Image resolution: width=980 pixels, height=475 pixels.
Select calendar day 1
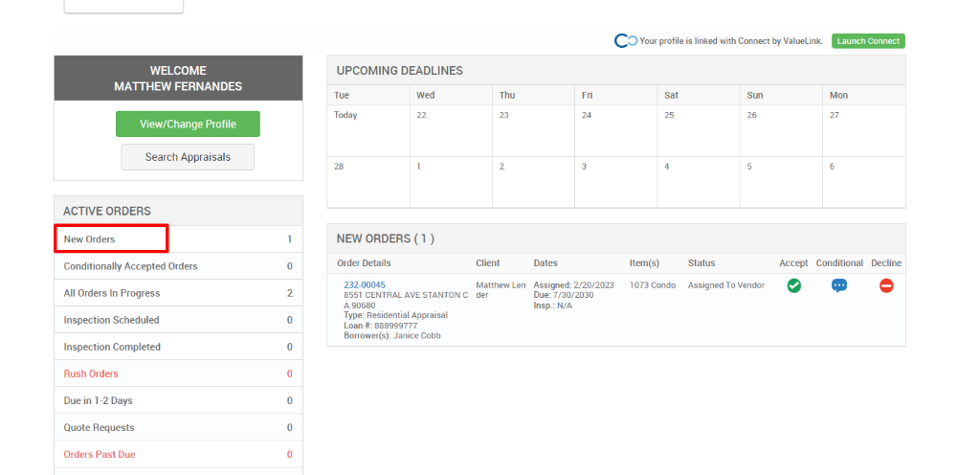(x=451, y=182)
